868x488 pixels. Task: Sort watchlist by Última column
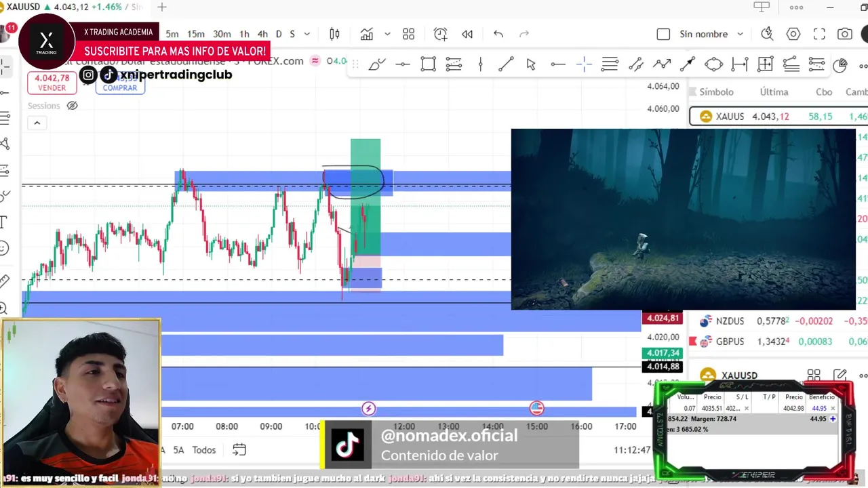pyautogui.click(x=774, y=91)
